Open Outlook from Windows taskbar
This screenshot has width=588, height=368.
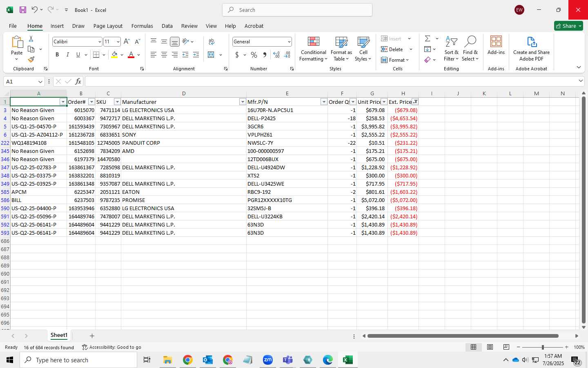(208, 360)
